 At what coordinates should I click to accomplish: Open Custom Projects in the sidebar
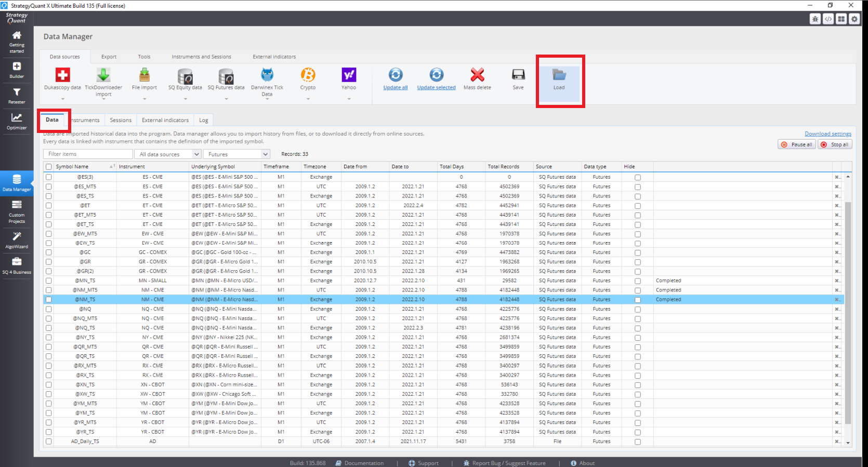(x=17, y=211)
